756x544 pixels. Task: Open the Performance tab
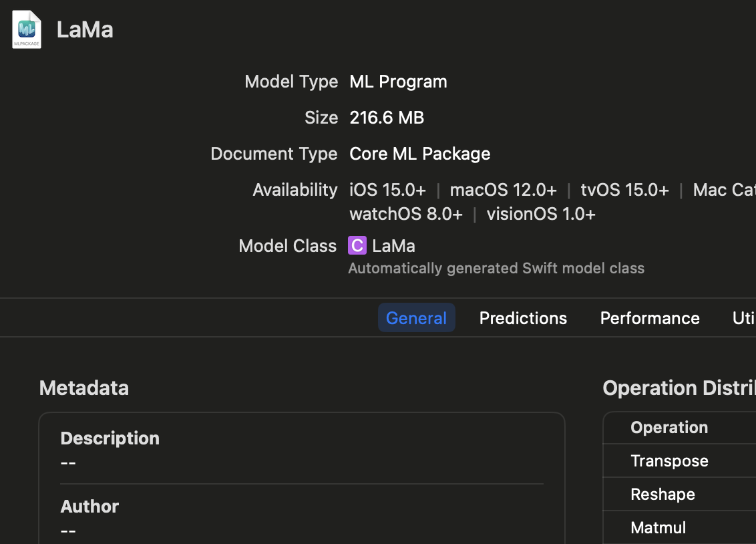pyautogui.click(x=650, y=318)
